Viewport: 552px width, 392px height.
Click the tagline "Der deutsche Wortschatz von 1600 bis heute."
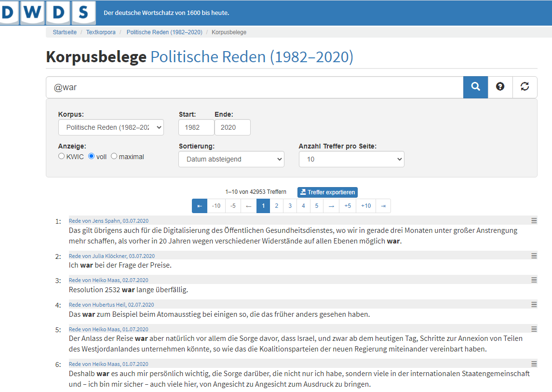166,13
